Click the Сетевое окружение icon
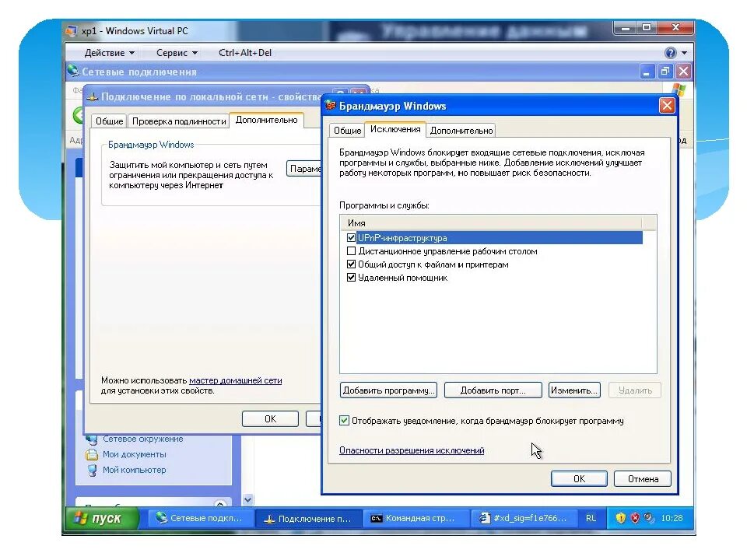The height and width of the screenshot is (560, 747). coord(92,439)
